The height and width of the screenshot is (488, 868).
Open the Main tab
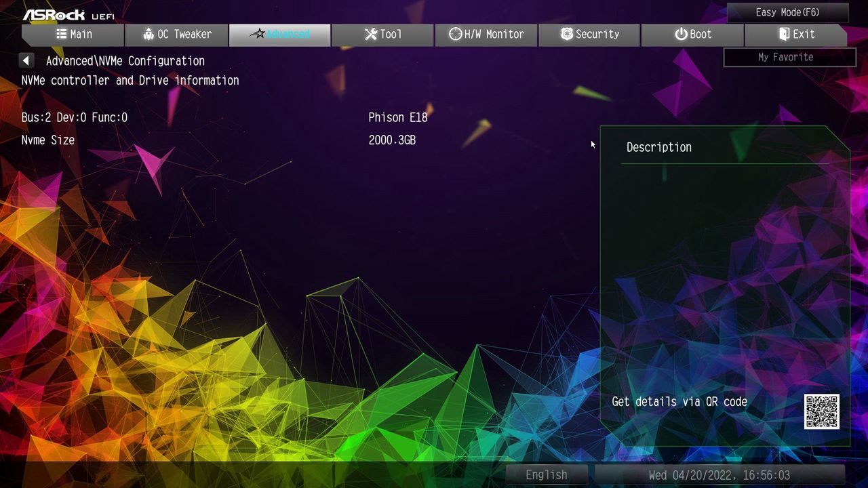(x=73, y=35)
